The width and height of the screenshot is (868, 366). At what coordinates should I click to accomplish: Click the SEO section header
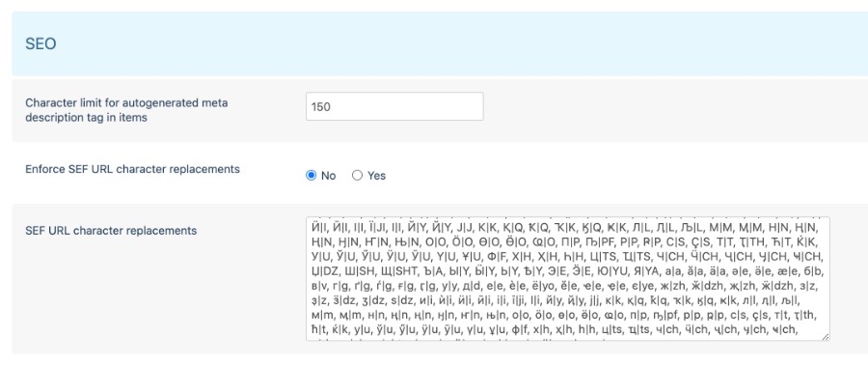pyautogui.click(x=41, y=44)
